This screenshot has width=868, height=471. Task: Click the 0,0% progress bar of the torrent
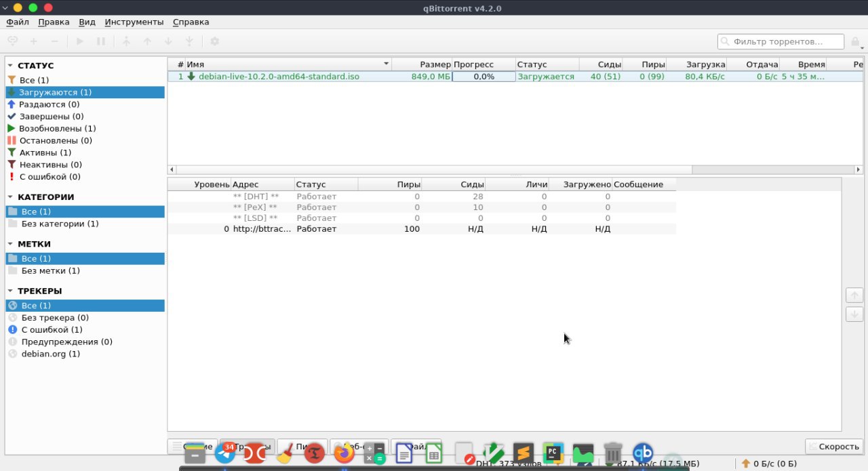484,77
